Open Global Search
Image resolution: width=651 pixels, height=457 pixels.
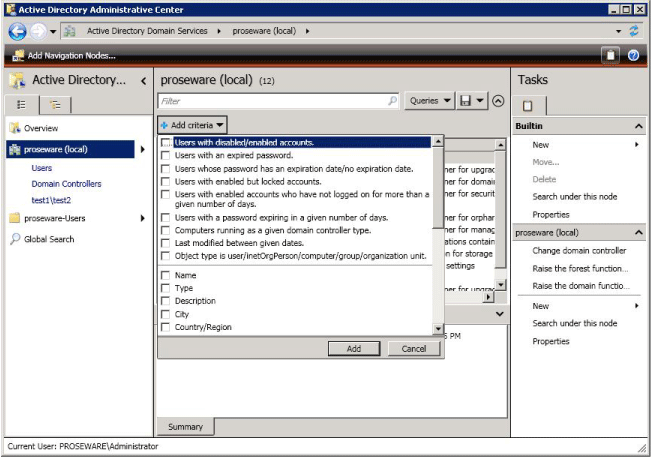(49, 239)
